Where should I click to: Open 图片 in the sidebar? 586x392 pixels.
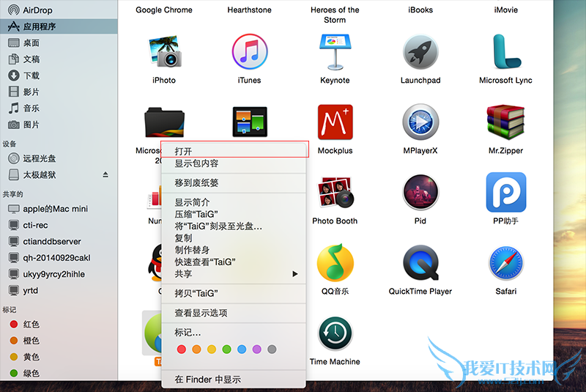[x=59, y=125]
